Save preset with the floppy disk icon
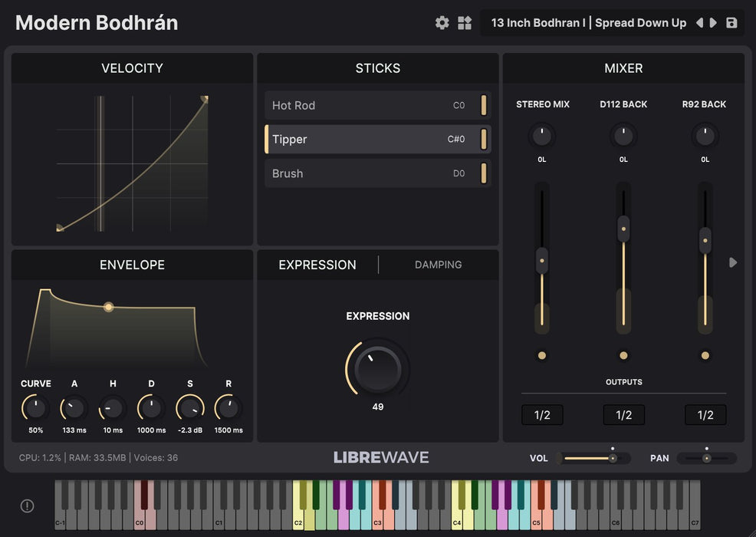Screen dimensions: 756x537 [731, 23]
